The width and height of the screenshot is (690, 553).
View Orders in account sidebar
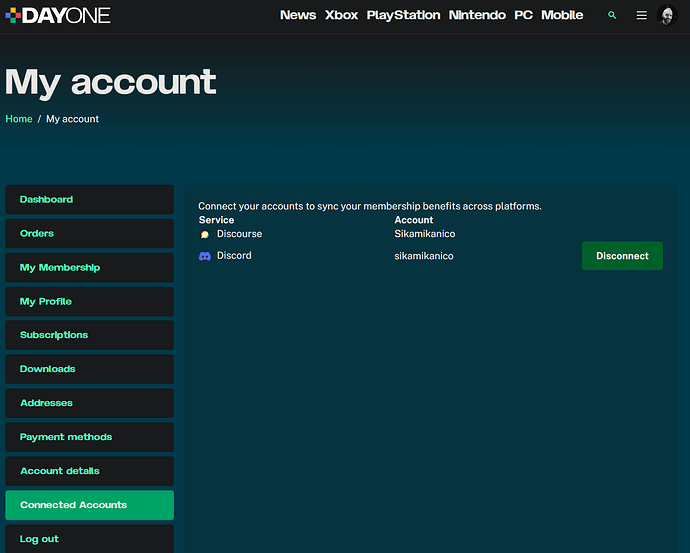pyautogui.click(x=89, y=234)
